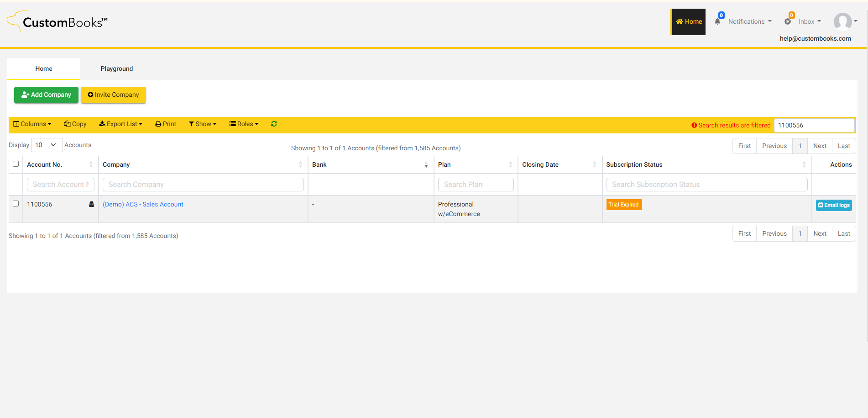Click the CustomBooks logo

tap(58, 22)
